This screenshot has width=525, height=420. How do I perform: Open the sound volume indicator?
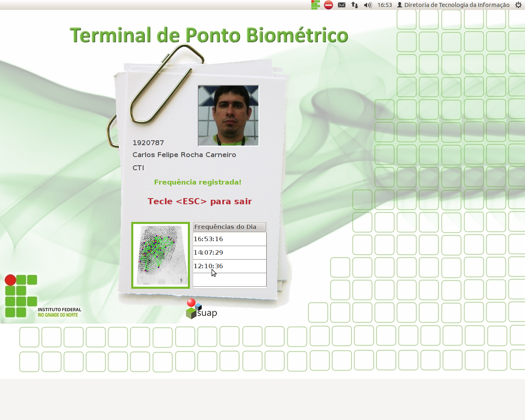click(x=367, y=5)
